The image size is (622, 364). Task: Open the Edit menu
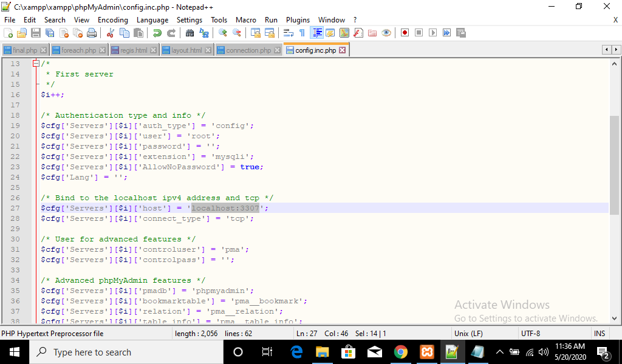click(30, 20)
